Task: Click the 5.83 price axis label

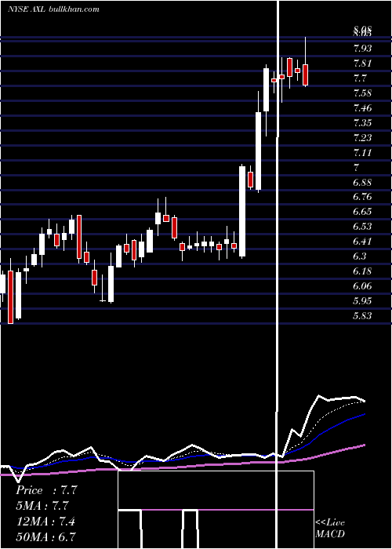Action: coord(362,316)
